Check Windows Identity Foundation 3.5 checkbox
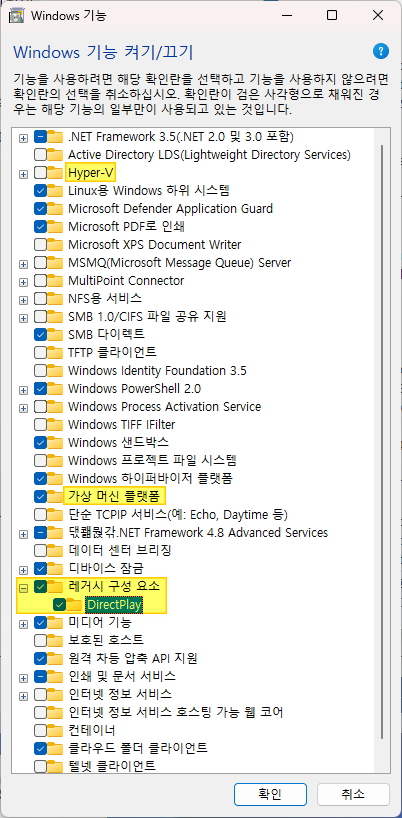This screenshot has width=402, height=818. click(x=40, y=370)
